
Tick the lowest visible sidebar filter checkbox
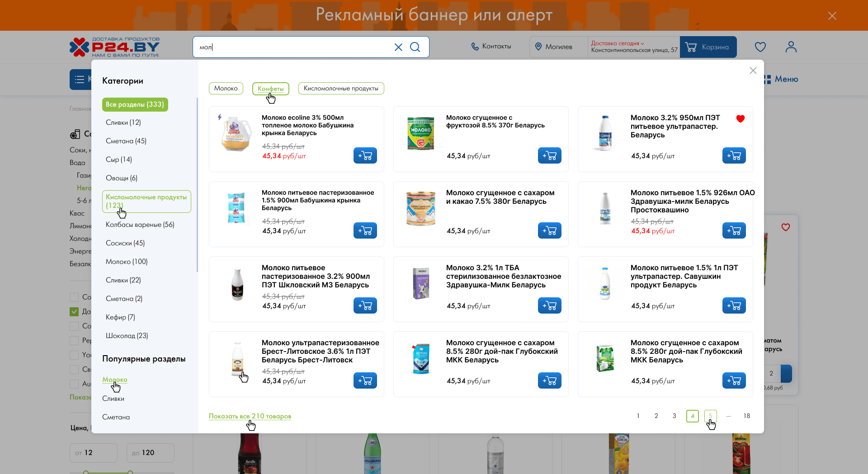pyautogui.click(x=74, y=384)
